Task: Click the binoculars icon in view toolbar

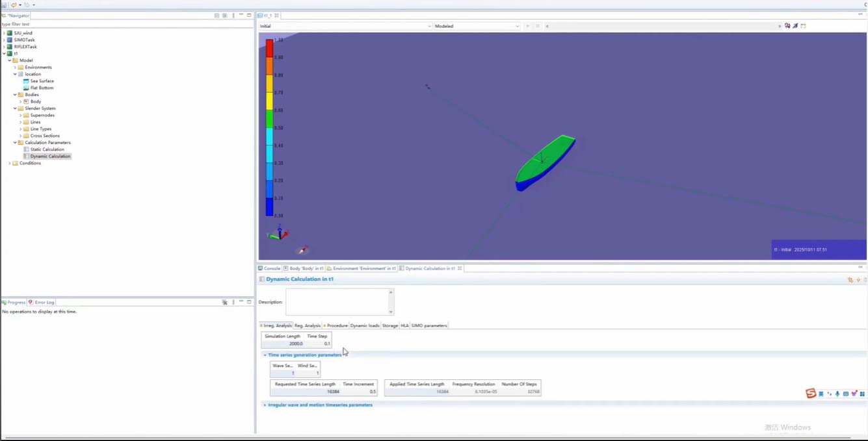Action: click(x=787, y=26)
